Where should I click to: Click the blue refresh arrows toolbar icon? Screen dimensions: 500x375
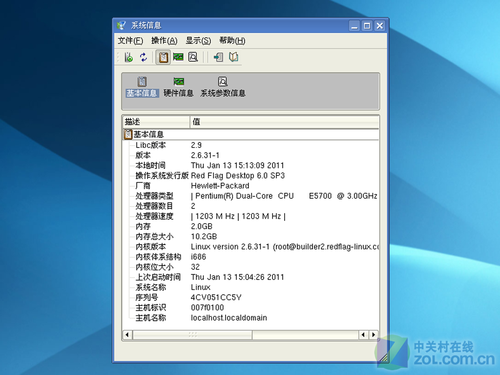point(143,57)
